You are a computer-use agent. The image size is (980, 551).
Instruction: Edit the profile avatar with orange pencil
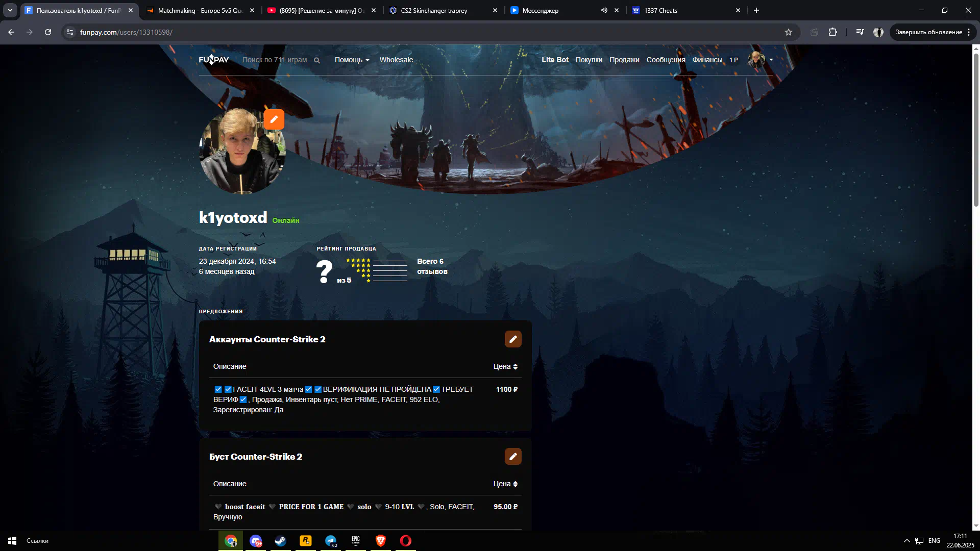[x=274, y=119]
